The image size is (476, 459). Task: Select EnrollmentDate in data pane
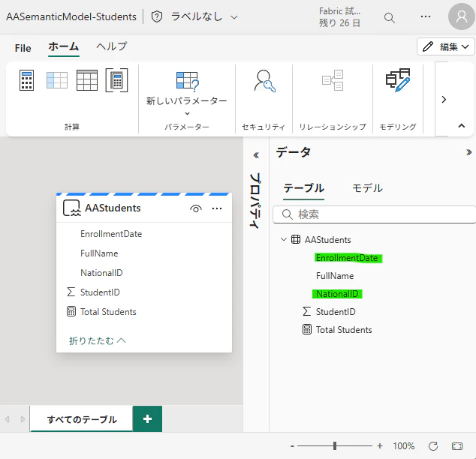[x=347, y=258]
